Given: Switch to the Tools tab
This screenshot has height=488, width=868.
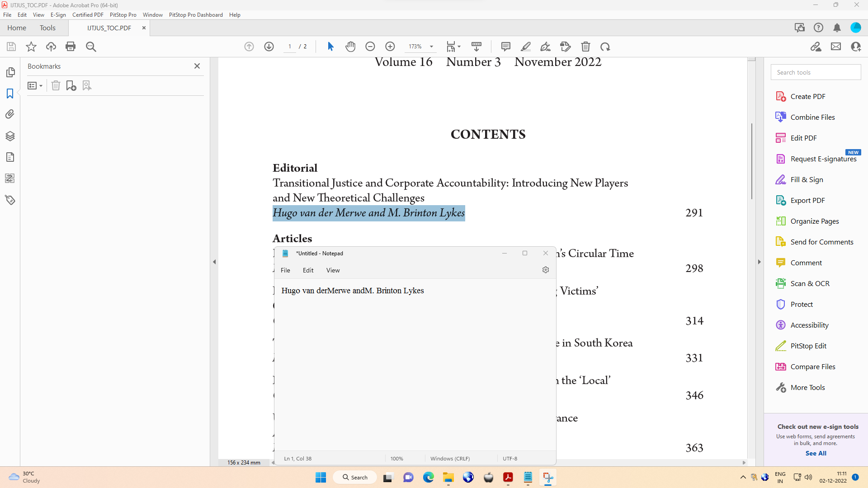Looking at the screenshot, I should pyautogui.click(x=47, y=28).
